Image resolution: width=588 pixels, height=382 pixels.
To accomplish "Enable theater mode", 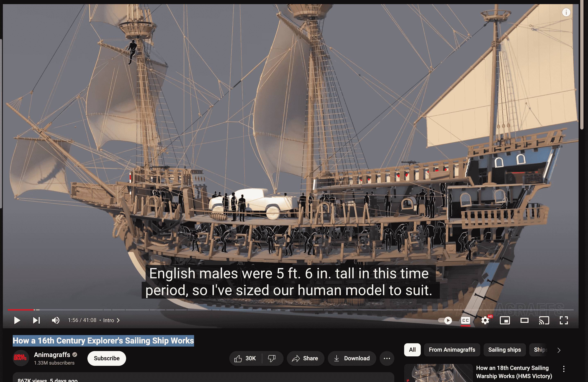I will click(x=525, y=321).
